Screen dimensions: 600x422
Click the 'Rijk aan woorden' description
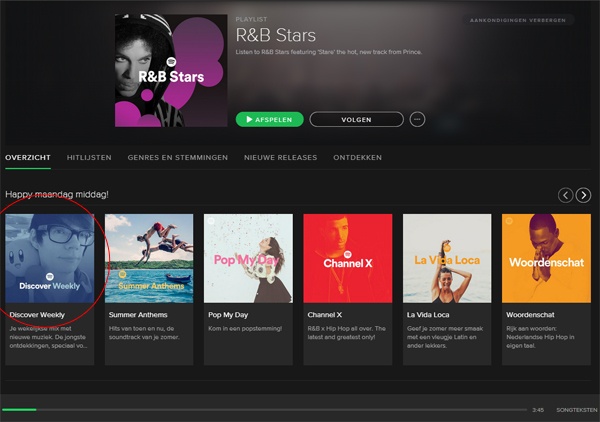[x=540, y=337]
